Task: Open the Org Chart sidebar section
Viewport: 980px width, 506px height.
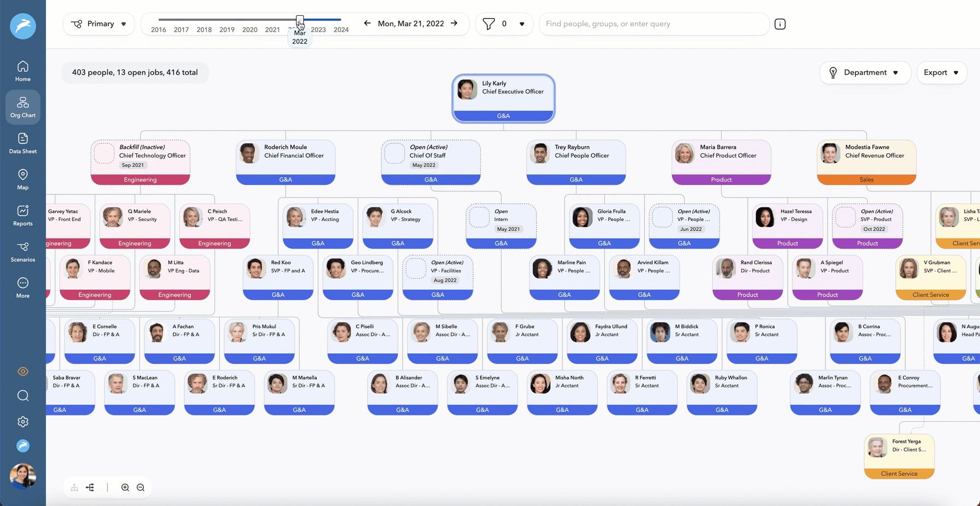Action: click(22, 107)
